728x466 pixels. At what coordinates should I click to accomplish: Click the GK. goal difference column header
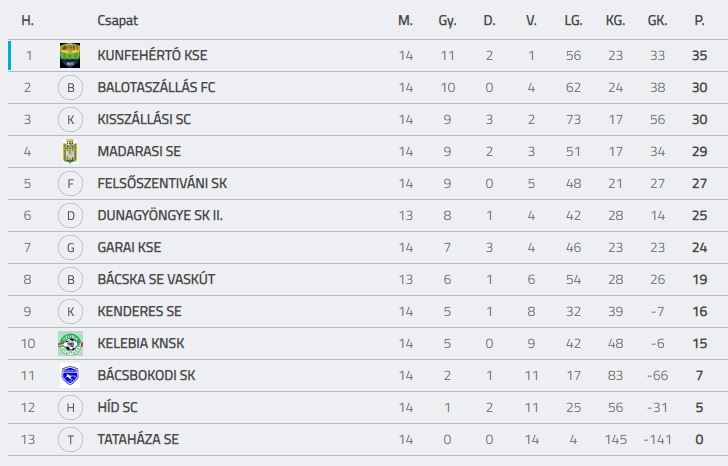[x=657, y=20]
